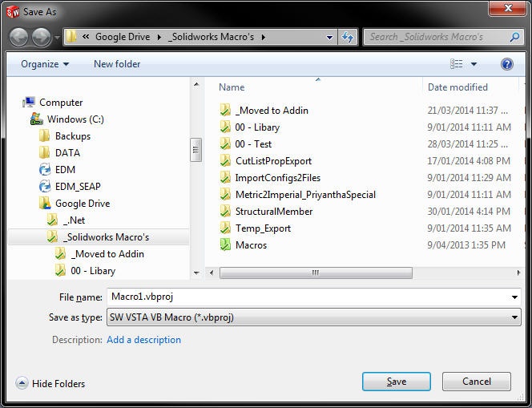Select the ImportConfigs2Files folder
The image size is (532, 408).
[x=278, y=178]
